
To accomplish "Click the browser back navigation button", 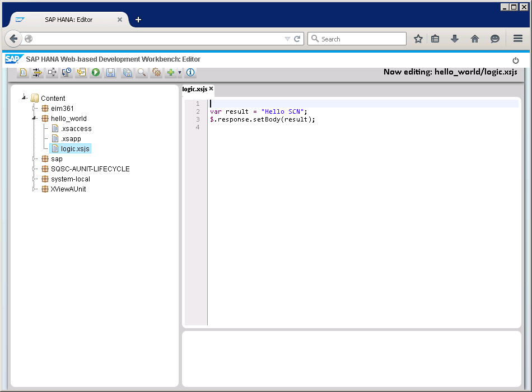I will [13, 38].
